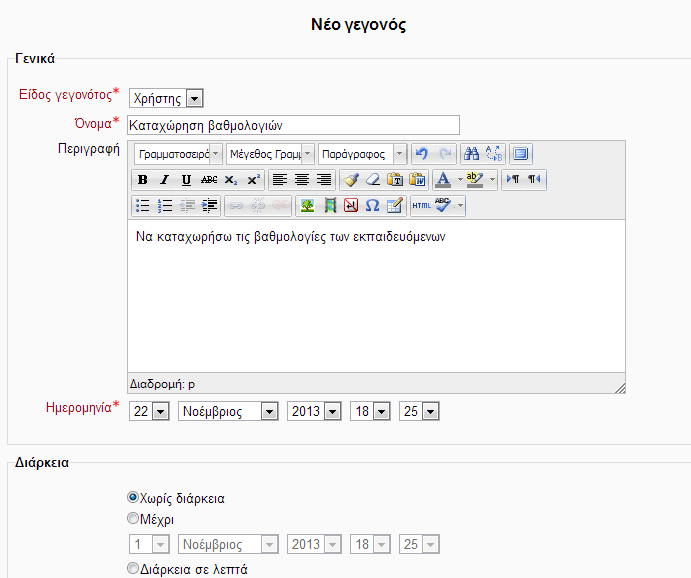Click the redo arrow icon
Image resolution: width=691 pixels, height=578 pixels.
[446, 154]
